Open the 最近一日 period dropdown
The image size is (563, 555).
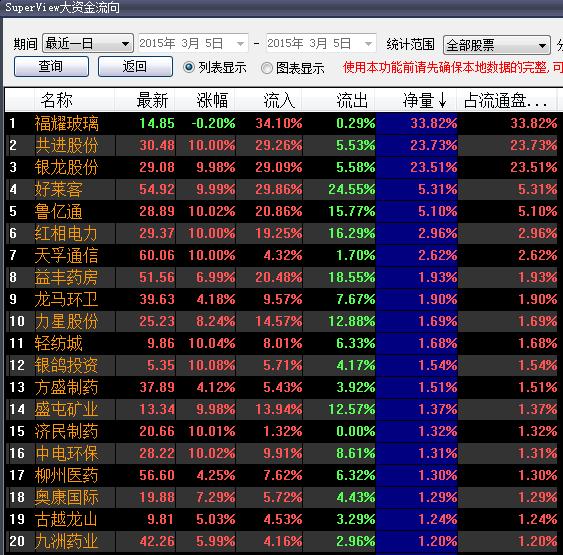[x=88, y=44]
